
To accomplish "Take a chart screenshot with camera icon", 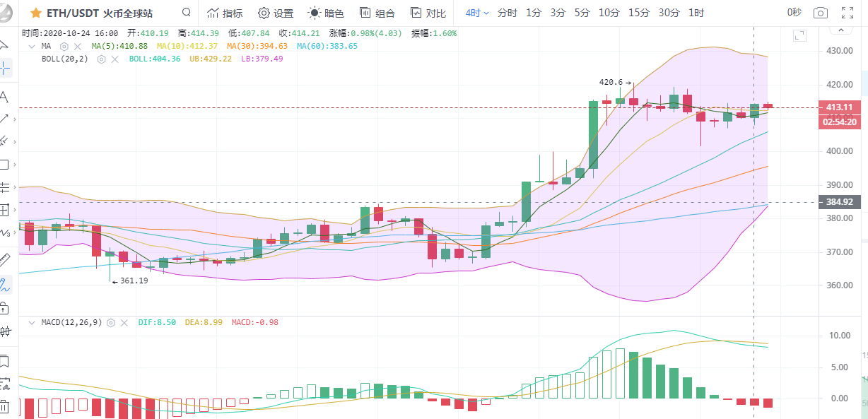I will (820, 13).
